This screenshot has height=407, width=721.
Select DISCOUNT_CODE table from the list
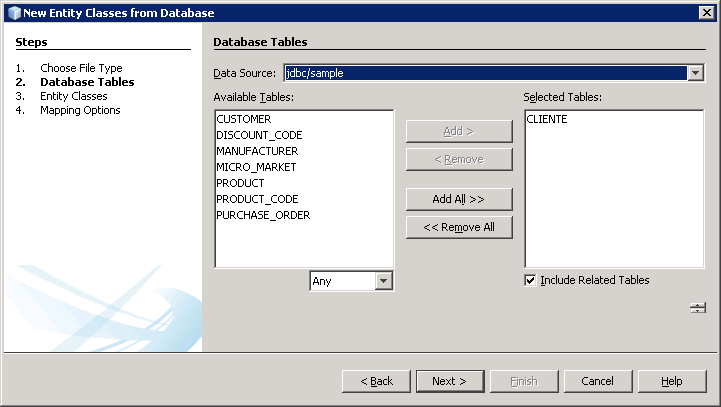[x=259, y=135]
